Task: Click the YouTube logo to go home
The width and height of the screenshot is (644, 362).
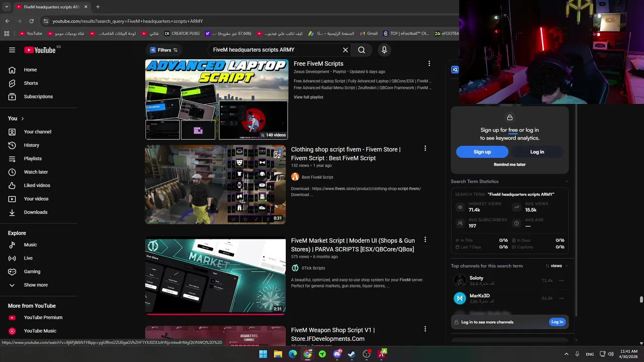Action: pos(40,50)
